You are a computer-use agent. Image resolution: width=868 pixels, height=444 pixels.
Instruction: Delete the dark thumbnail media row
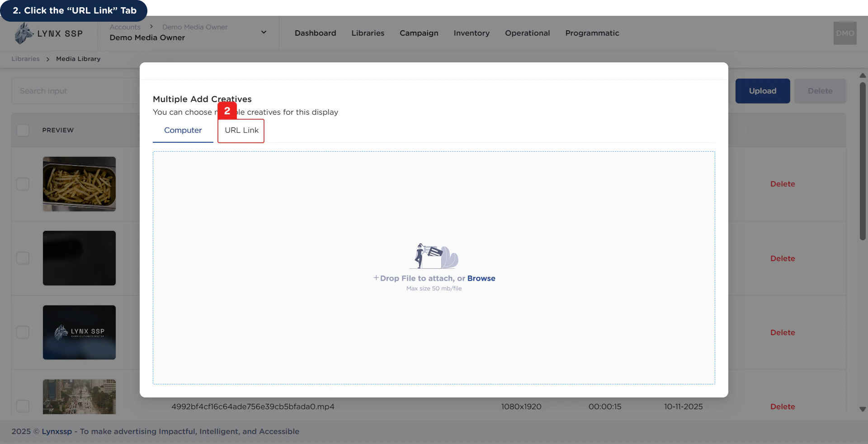pyautogui.click(x=782, y=258)
